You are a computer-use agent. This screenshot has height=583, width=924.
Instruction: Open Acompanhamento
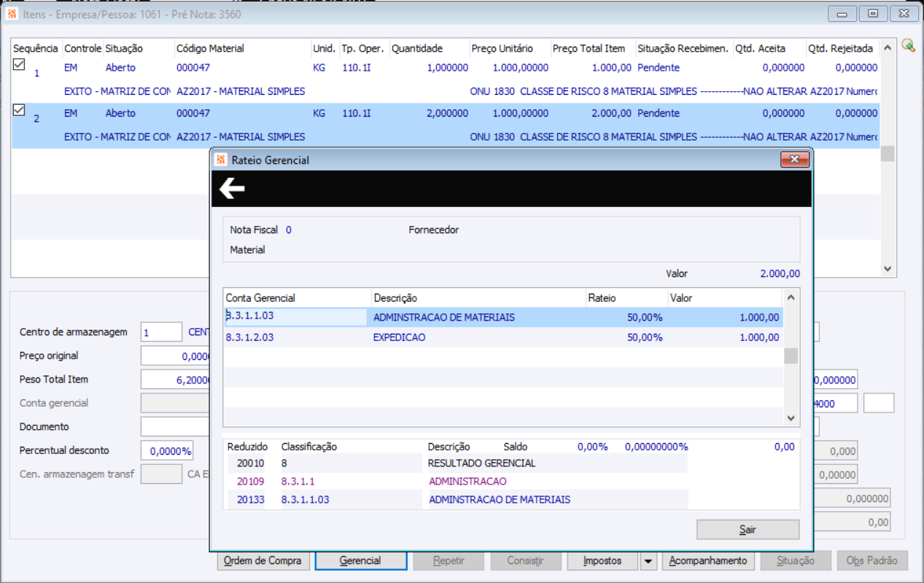click(x=707, y=561)
